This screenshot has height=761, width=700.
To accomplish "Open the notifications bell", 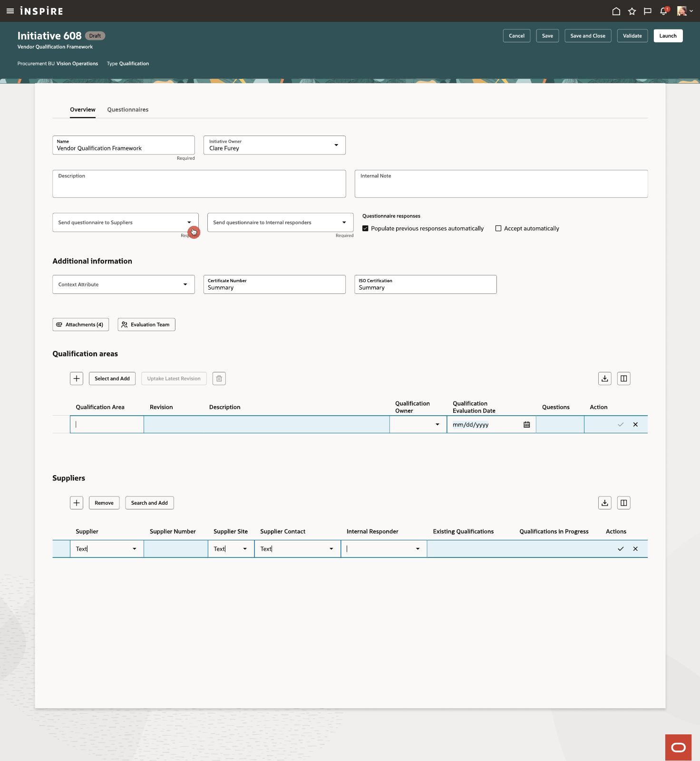I will pos(664,11).
